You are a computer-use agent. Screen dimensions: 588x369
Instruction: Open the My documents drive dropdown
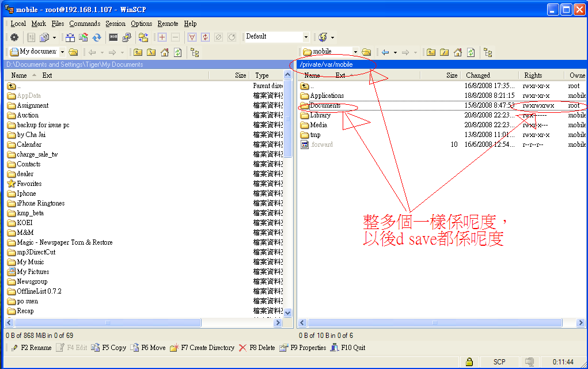coord(62,52)
